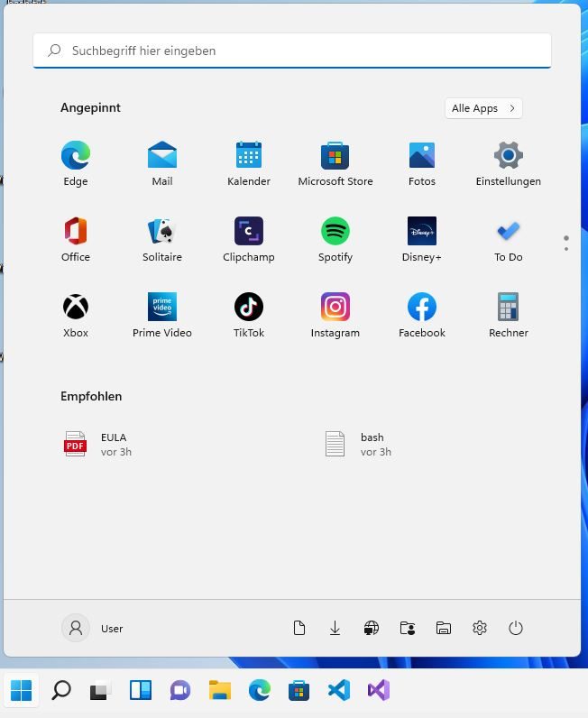The width and height of the screenshot is (588, 718).
Task: Launch Spotify
Action: (335, 240)
